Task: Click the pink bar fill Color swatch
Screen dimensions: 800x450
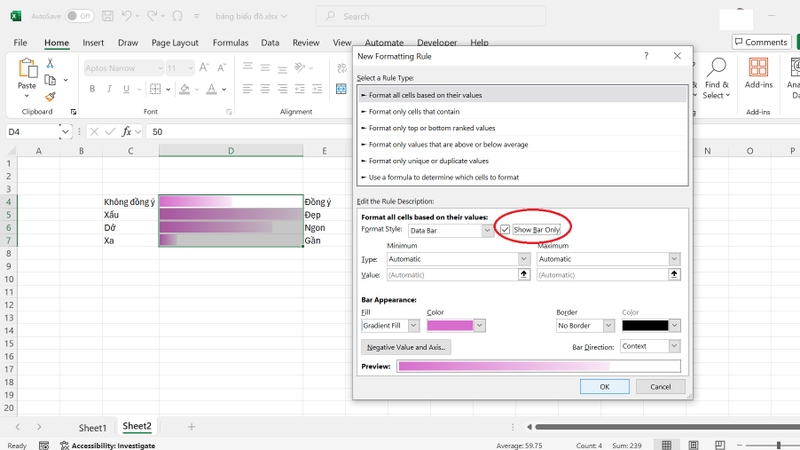Action: pyautogui.click(x=450, y=326)
